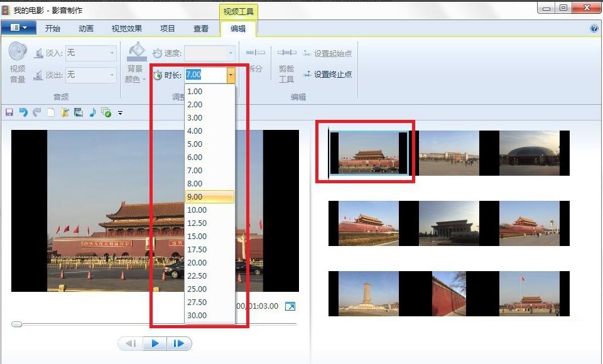Choose 27.50 from duration list
The height and width of the screenshot is (364, 603).
coord(210,302)
